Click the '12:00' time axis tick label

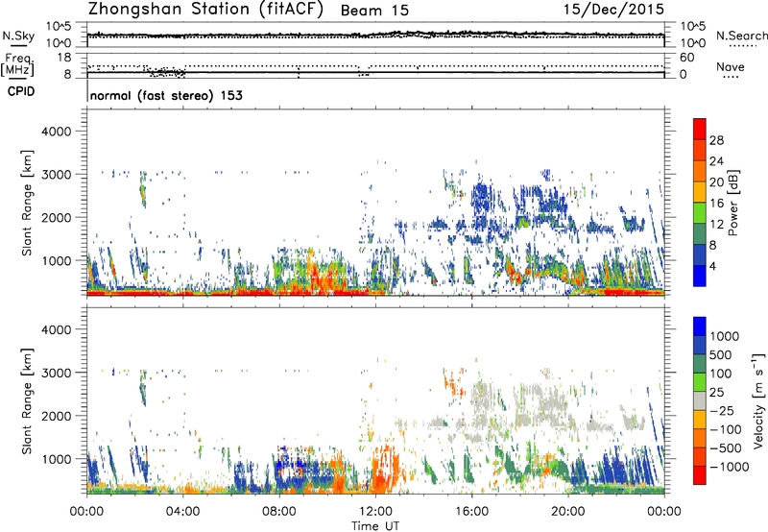click(x=375, y=512)
